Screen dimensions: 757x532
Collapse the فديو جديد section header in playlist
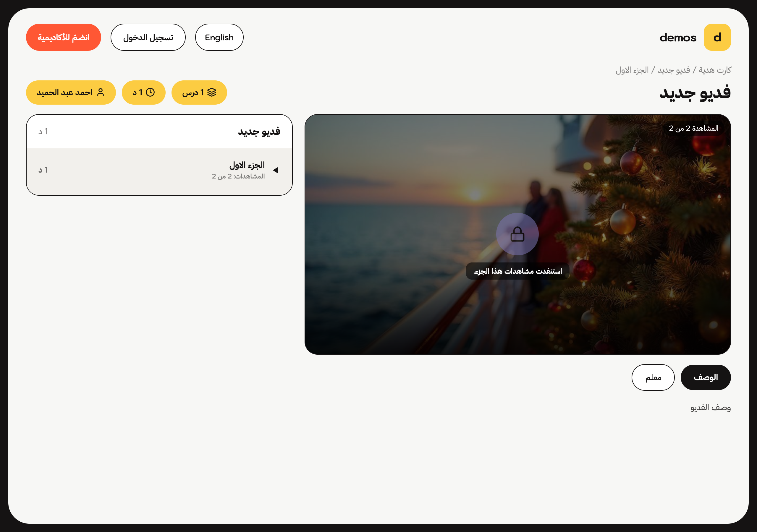pyautogui.click(x=159, y=132)
